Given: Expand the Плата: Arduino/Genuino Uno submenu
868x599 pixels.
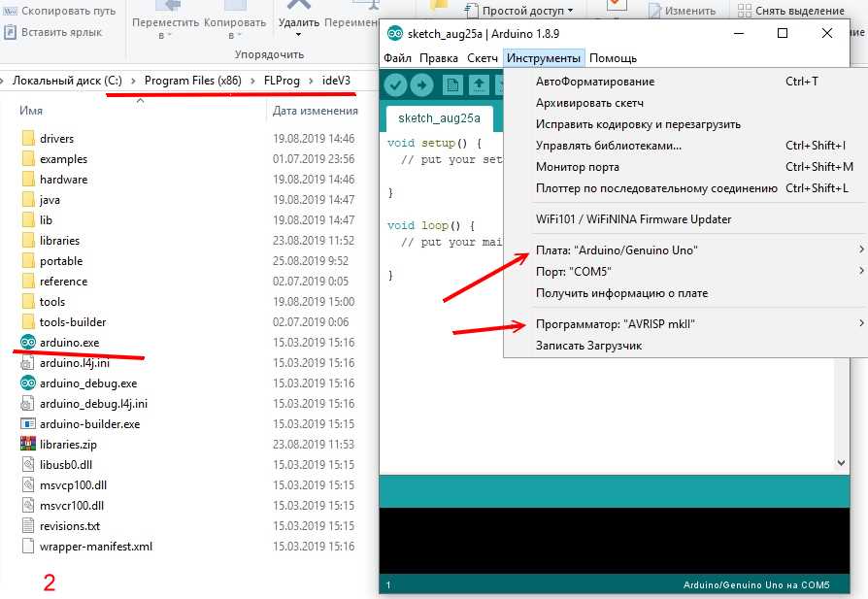Looking at the screenshot, I should (x=686, y=250).
